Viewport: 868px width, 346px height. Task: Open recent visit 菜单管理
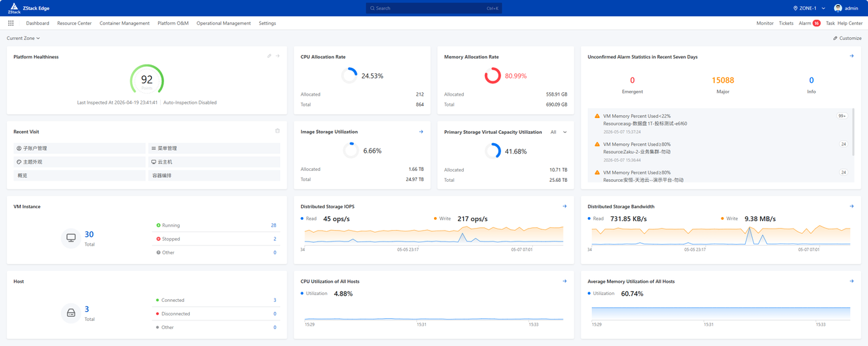[214, 148]
